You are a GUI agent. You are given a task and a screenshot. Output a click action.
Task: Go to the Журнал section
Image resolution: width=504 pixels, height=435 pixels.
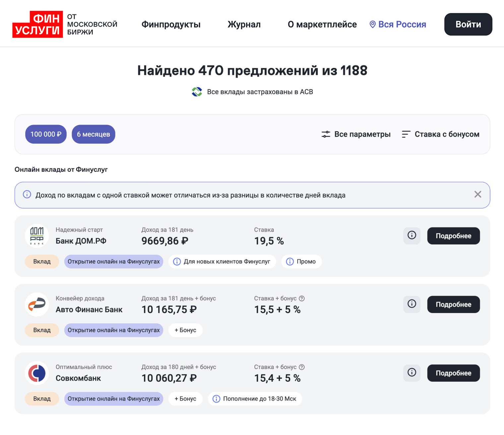(244, 24)
